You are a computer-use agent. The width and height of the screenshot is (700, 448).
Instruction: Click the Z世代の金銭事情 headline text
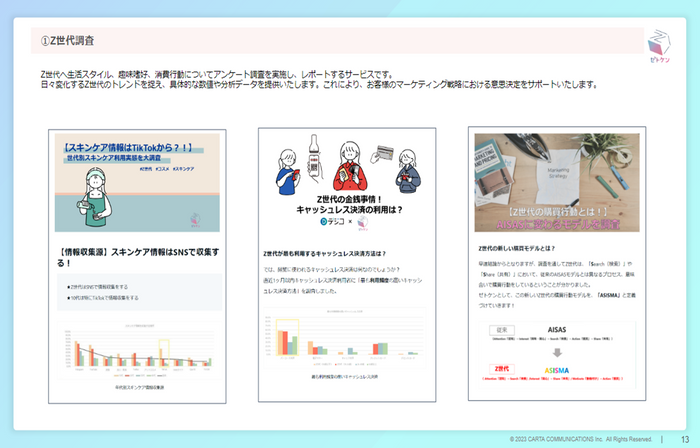click(349, 204)
